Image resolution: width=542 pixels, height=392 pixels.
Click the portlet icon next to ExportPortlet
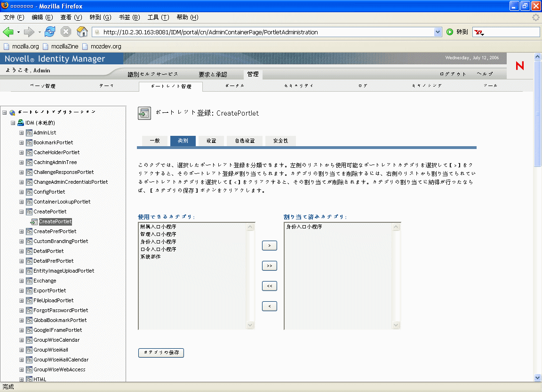pyautogui.click(x=29, y=290)
